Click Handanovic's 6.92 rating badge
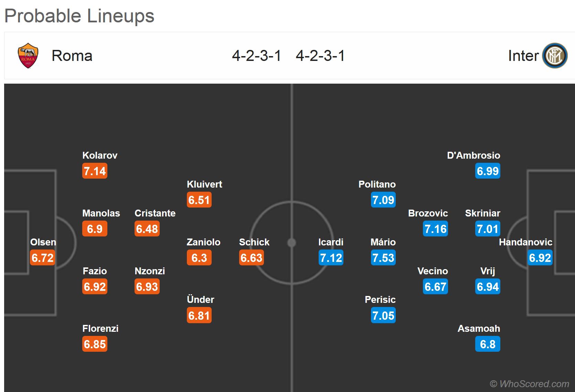Viewport: 575px width, 392px height. 540,258
